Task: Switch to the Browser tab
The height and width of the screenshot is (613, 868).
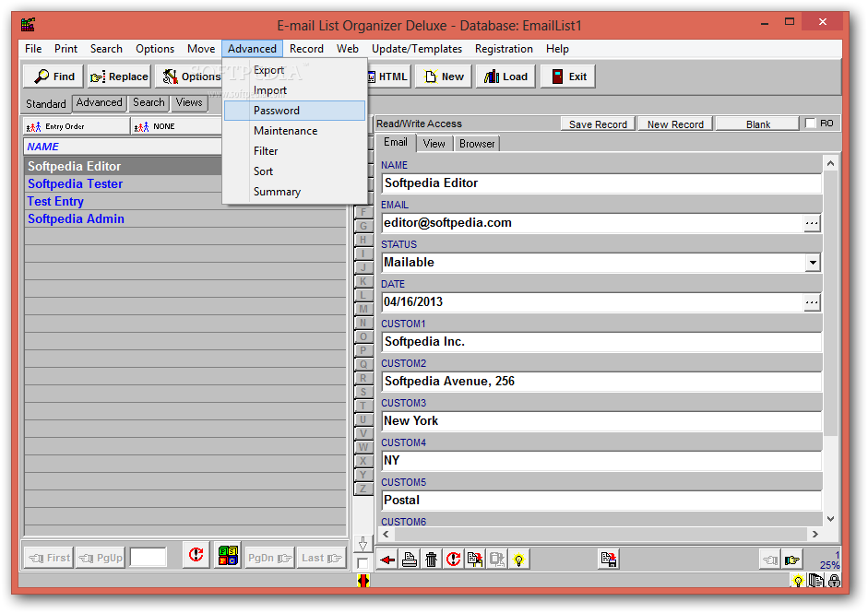Action: 477,144
